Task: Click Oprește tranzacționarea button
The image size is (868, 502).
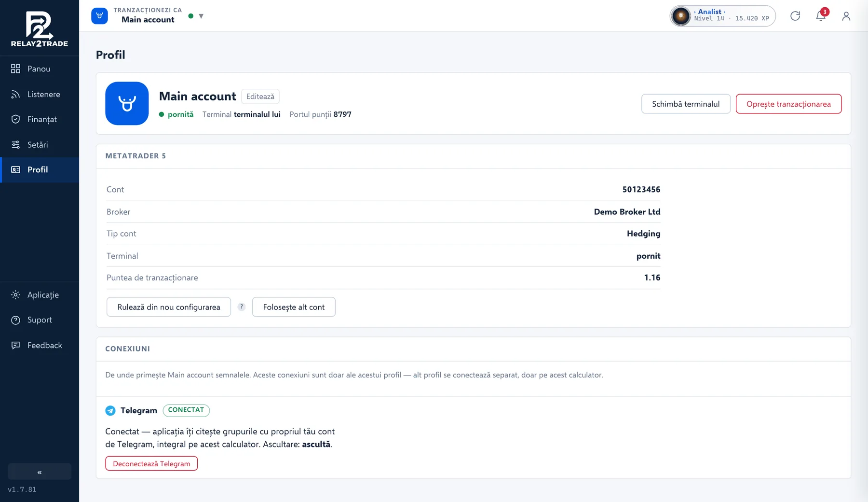Action: click(x=788, y=104)
